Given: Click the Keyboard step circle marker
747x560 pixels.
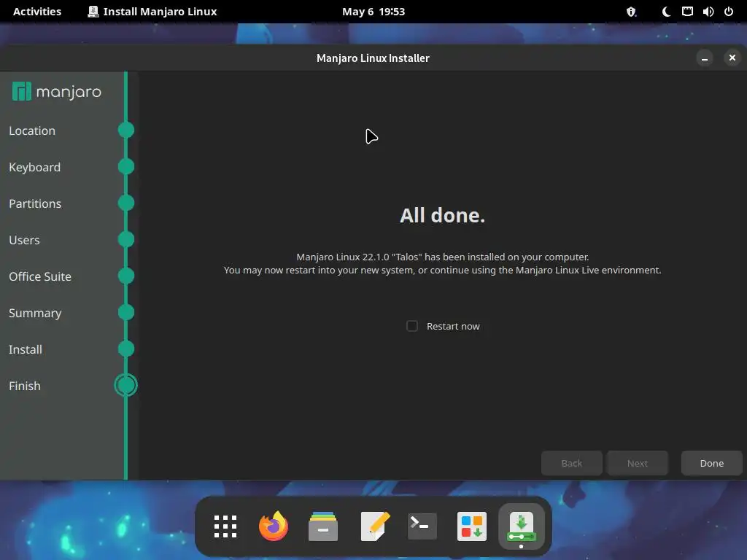Looking at the screenshot, I should (x=126, y=167).
